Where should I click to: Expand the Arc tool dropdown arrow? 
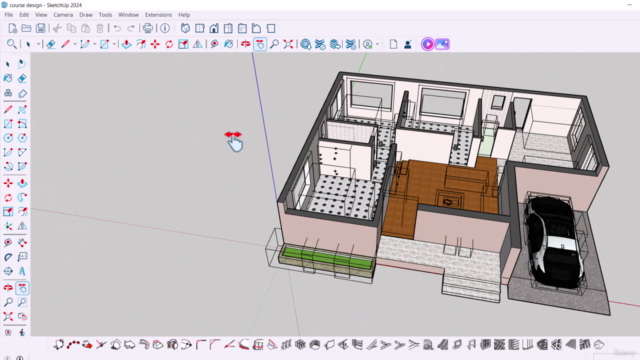(94, 44)
